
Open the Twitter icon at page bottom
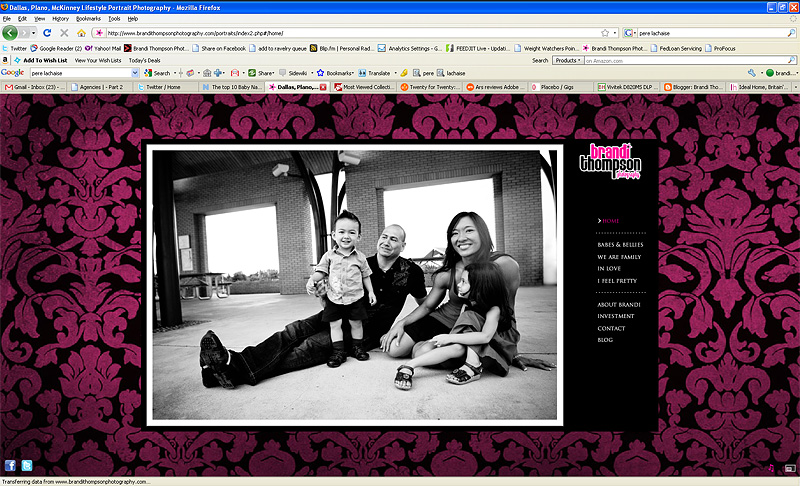(27, 465)
